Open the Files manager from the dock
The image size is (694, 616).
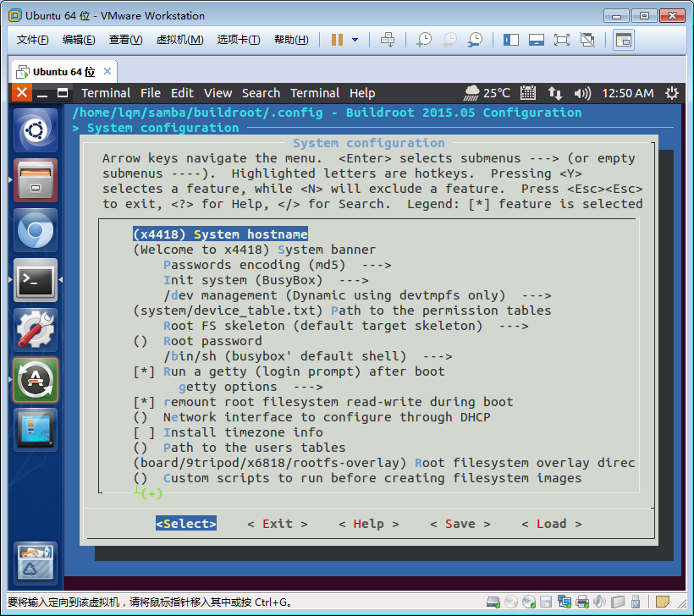35,180
